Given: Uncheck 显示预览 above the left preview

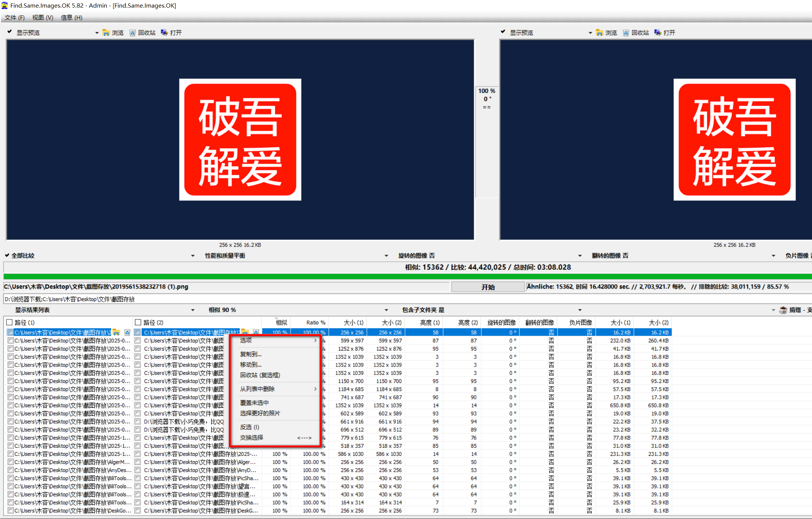Looking at the screenshot, I should (9, 32).
